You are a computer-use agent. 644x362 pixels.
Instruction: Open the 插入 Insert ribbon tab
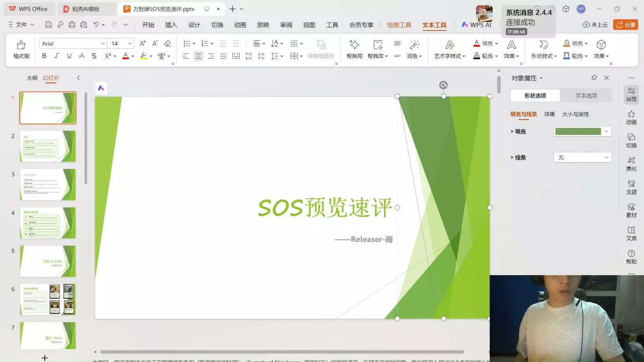tap(171, 25)
